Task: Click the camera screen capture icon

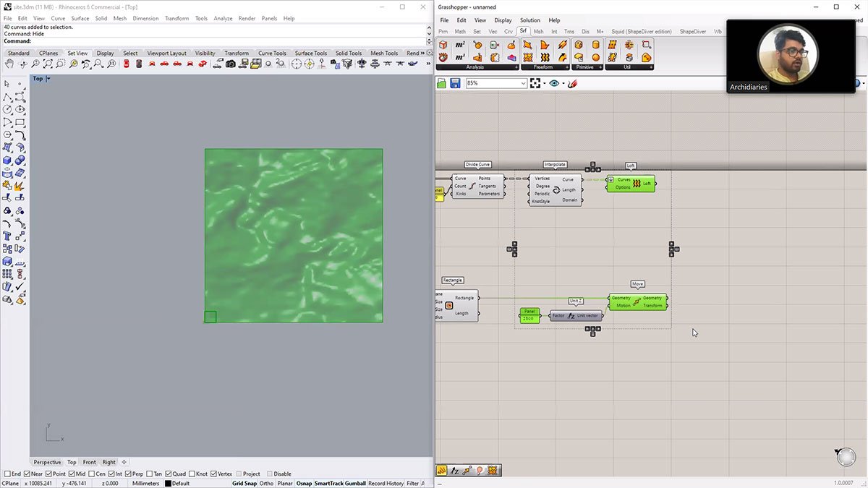Action: pos(231,64)
